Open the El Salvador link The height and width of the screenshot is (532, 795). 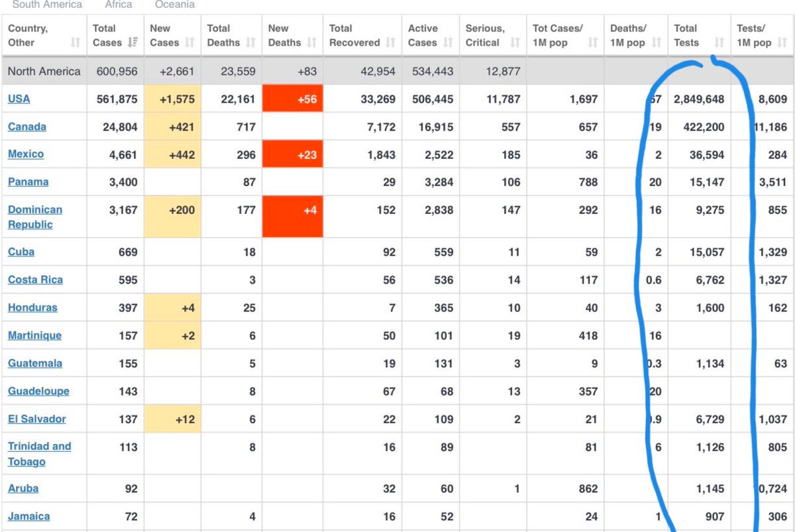pos(37,419)
